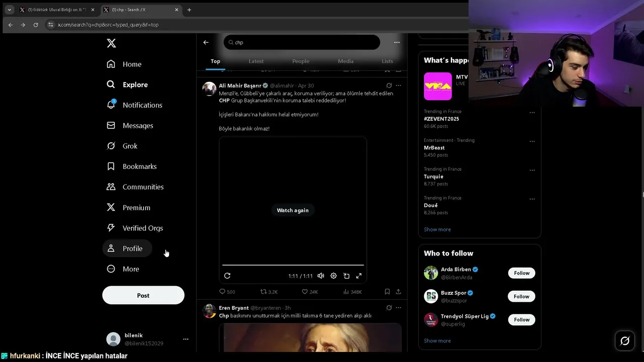The width and height of the screenshot is (644, 362).
Task: Open search settings three-dot menu
Action: coord(397,42)
